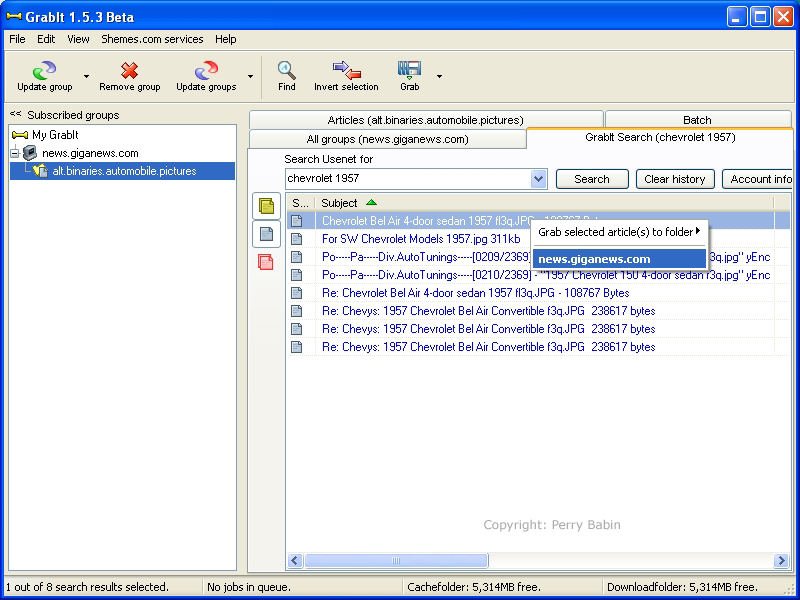This screenshot has height=600, width=800.
Task: Click the alt.binaries.automobile.pictures group folder icon
Action: 40,171
